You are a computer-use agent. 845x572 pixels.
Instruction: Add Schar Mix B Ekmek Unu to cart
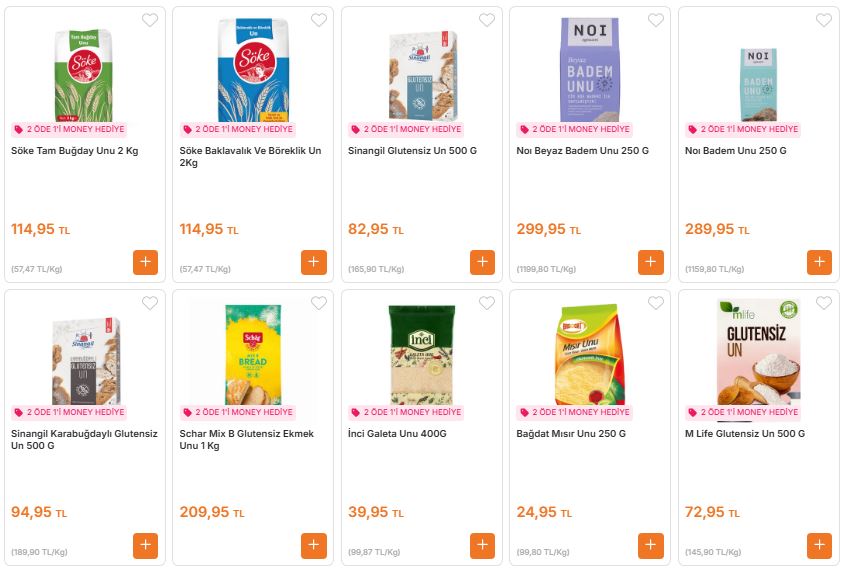[x=314, y=546]
